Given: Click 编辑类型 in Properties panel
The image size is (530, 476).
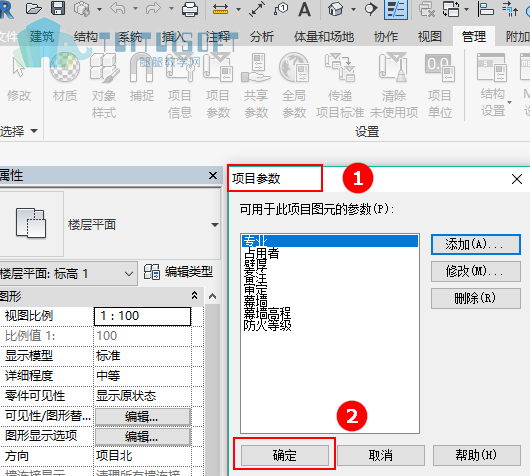Looking at the screenshot, I should click(x=178, y=272).
